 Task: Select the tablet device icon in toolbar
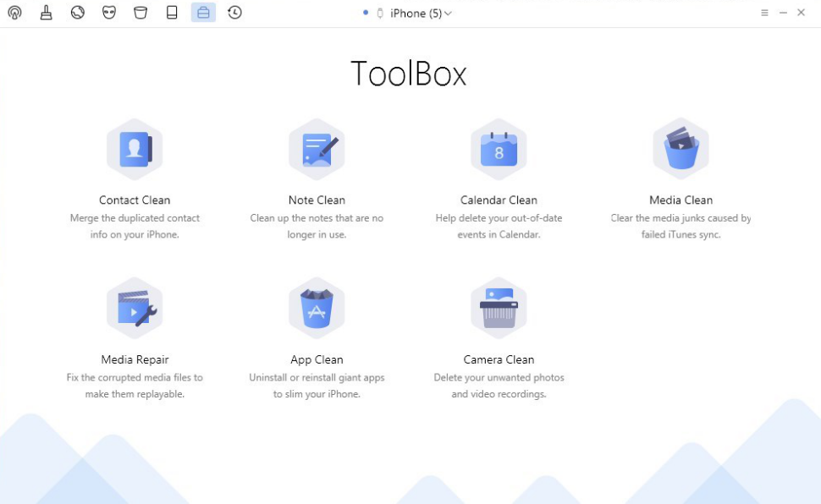[x=172, y=13]
